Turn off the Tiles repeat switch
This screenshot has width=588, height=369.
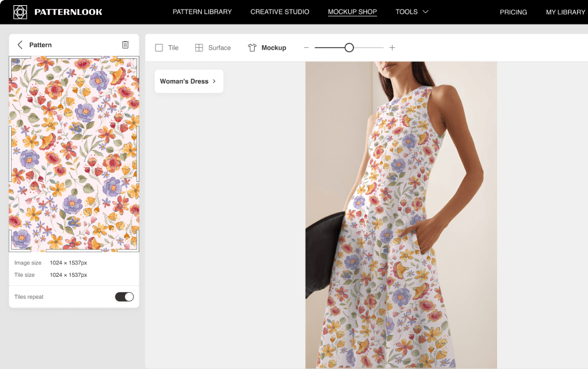click(x=124, y=297)
